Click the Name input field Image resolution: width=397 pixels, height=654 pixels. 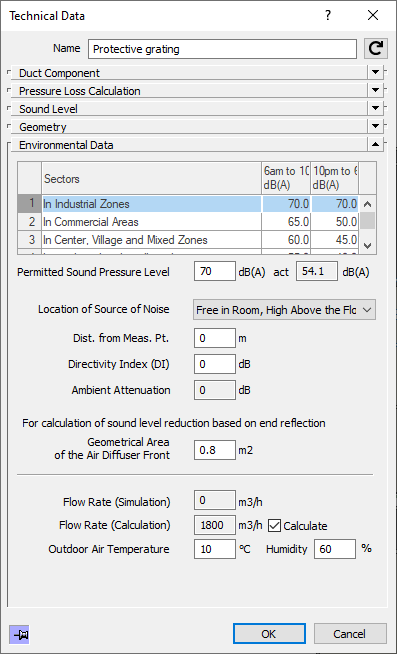pyautogui.click(x=223, y=49)
